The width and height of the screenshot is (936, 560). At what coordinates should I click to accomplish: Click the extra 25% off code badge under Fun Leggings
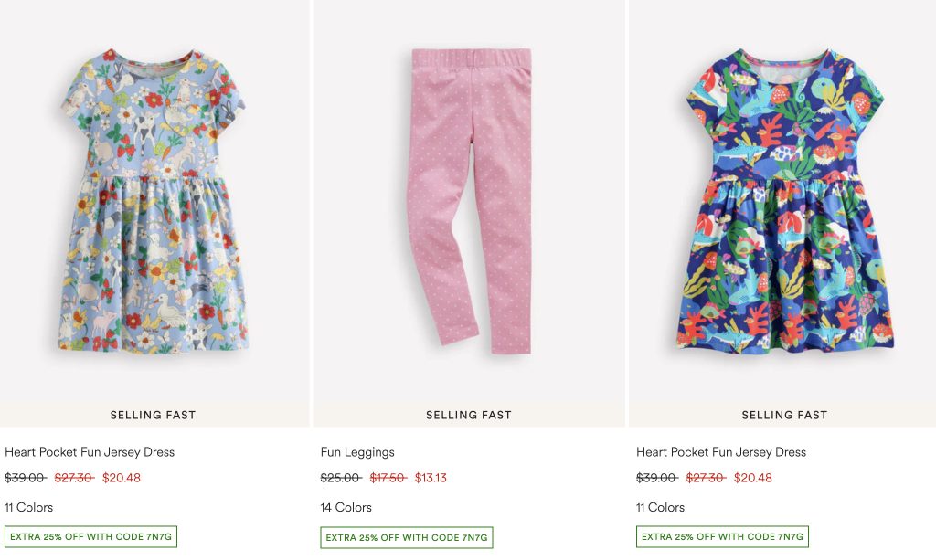click(x=407, y=537)
